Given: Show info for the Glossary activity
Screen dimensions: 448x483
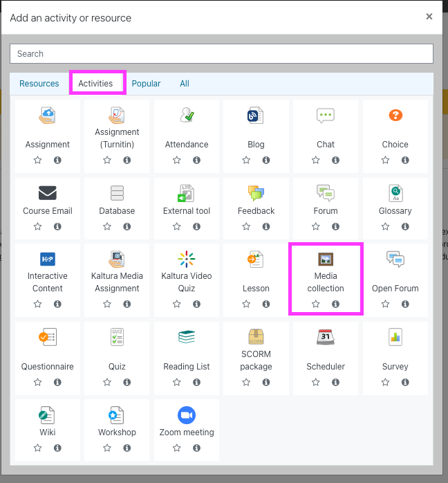Looking at the screenshot, I should [405, 226].
